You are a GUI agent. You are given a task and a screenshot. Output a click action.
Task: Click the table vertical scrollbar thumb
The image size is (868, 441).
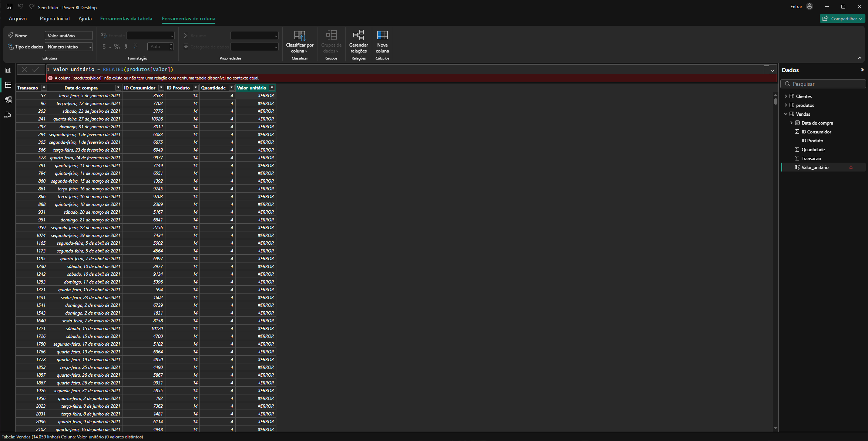pos(776,101)
